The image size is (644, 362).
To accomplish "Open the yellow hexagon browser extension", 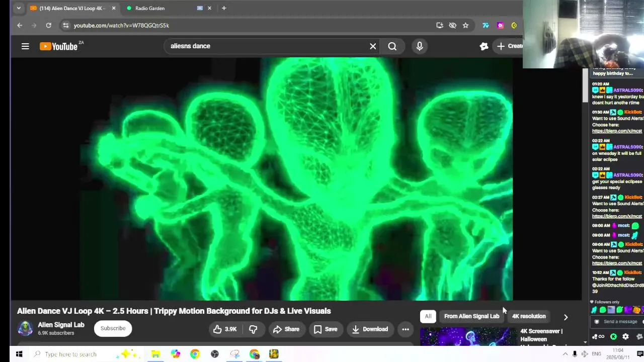I will tap(514, 25).
